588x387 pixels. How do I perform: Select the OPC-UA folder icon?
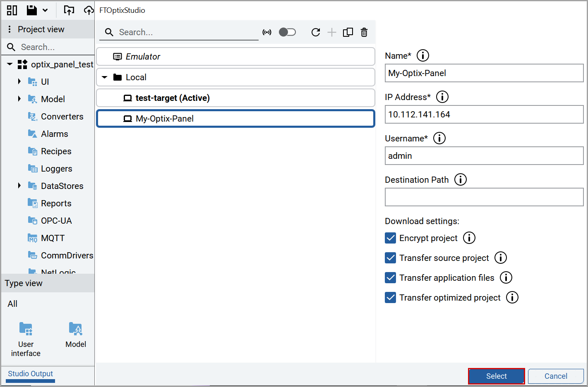(x=32, y=220)
